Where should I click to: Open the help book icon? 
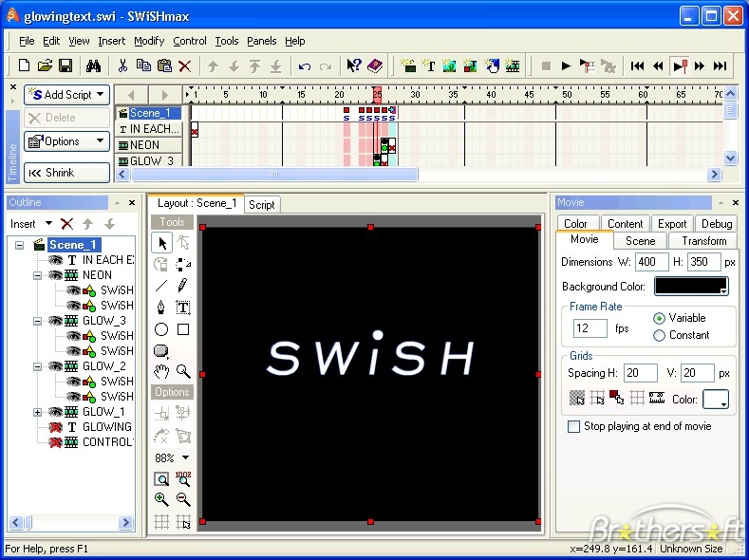[x=375, y=65]
